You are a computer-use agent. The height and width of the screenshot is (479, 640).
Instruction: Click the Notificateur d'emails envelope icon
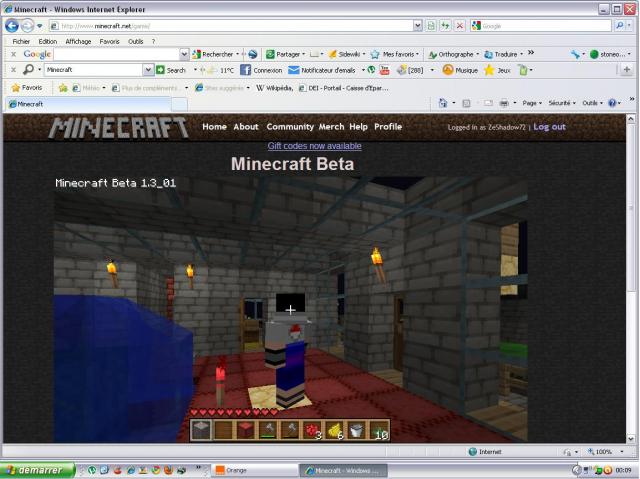click(x=293, y=70)
